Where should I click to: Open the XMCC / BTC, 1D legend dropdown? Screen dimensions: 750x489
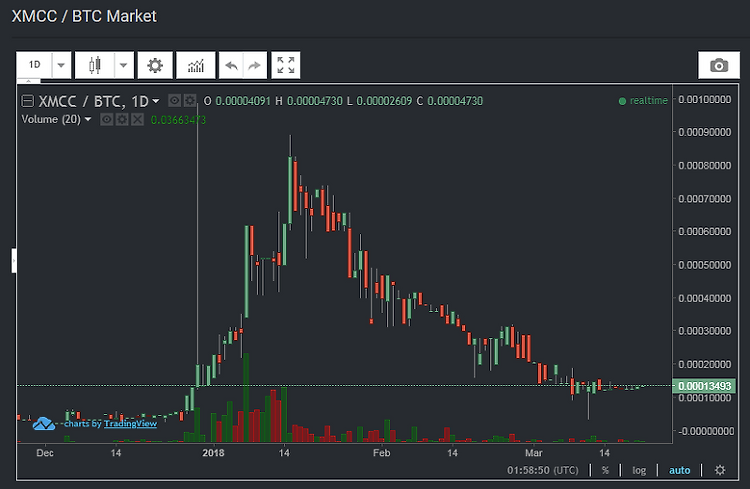pyautogui.click(x=155, y=101)
